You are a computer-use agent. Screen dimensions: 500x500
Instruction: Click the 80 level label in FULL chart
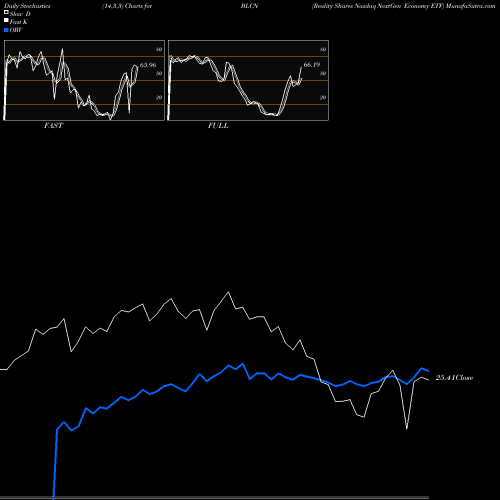click(323, 49)
